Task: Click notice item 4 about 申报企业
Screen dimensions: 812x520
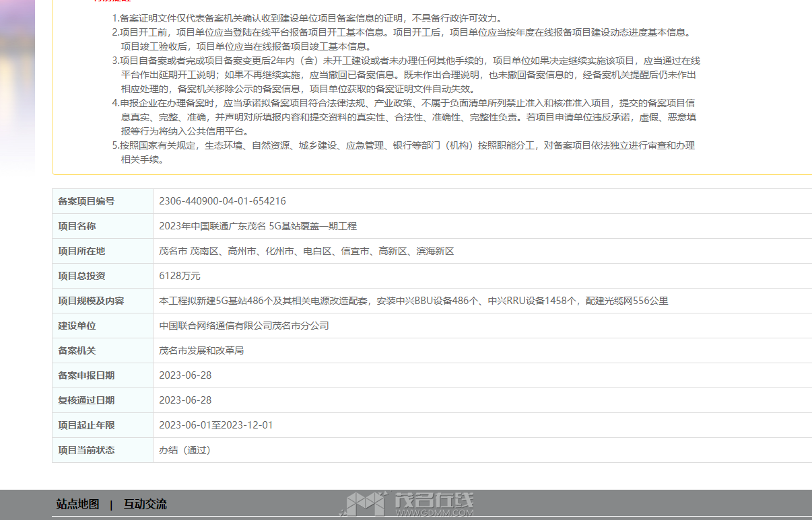Action: 404,117
